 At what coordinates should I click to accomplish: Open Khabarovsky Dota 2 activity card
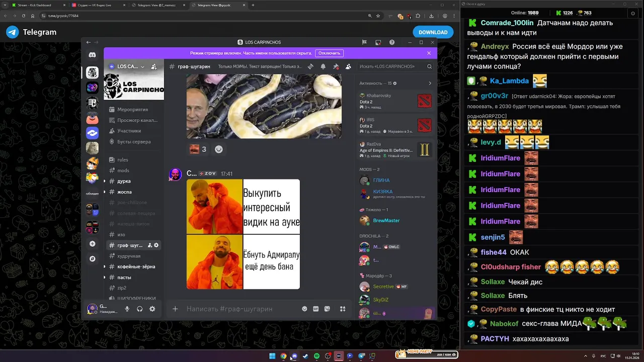pyautogui.click(x=395, y=102)
